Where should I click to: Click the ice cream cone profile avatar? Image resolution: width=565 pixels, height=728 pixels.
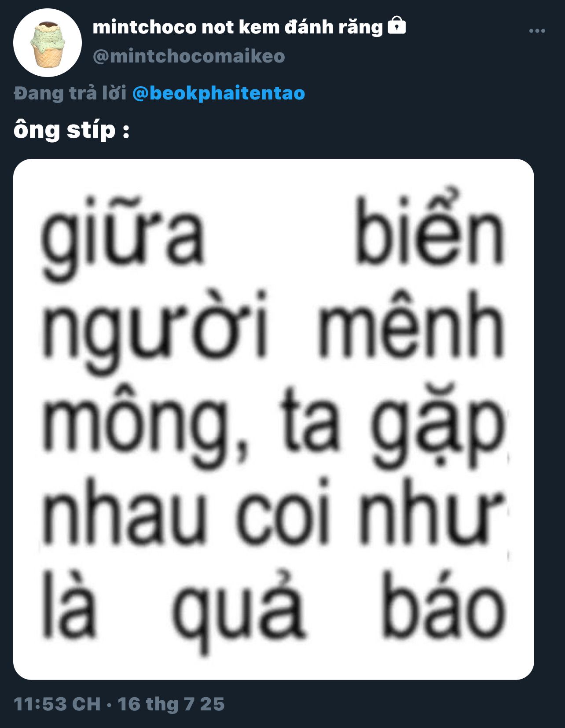[48, 43]
